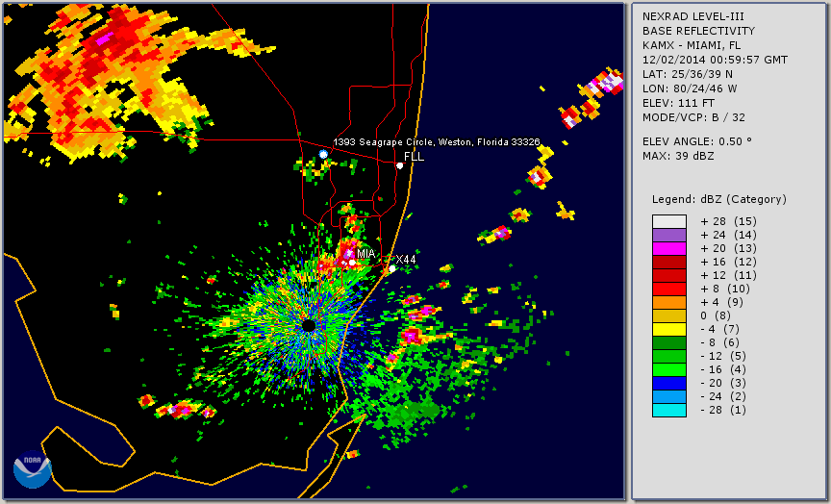831x504 pixels.
Task: Click the 'KAMX - MIAMI, FL' station text
Action: (692, 45)
